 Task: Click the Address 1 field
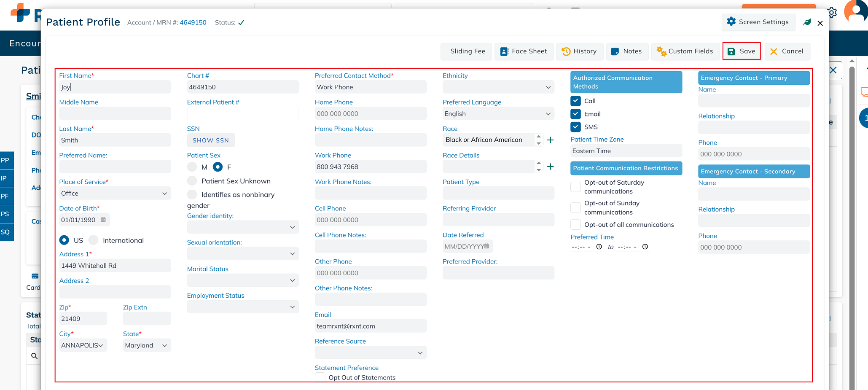click(115, 265)
